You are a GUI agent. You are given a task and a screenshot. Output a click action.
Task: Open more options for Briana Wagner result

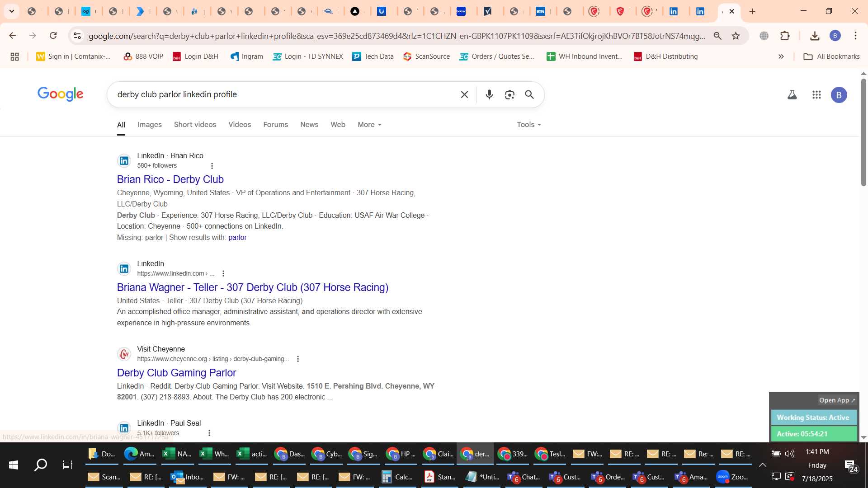click(223, 274)
